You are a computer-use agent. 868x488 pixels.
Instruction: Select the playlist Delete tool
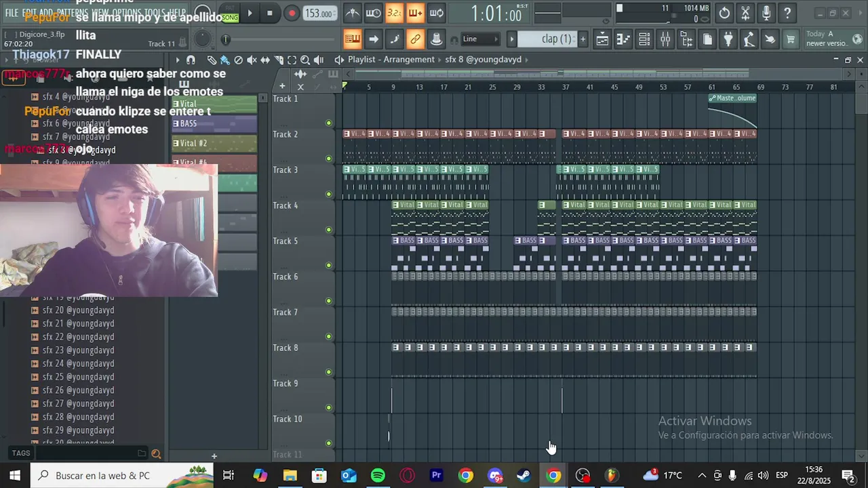(238, 60)
